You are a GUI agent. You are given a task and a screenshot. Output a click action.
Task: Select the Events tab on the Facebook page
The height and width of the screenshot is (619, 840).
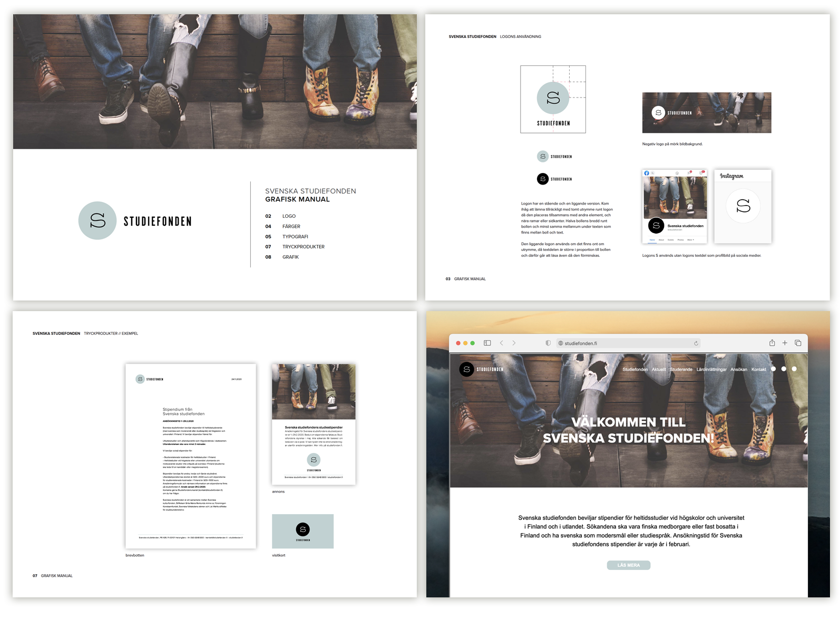pos(671,240)
